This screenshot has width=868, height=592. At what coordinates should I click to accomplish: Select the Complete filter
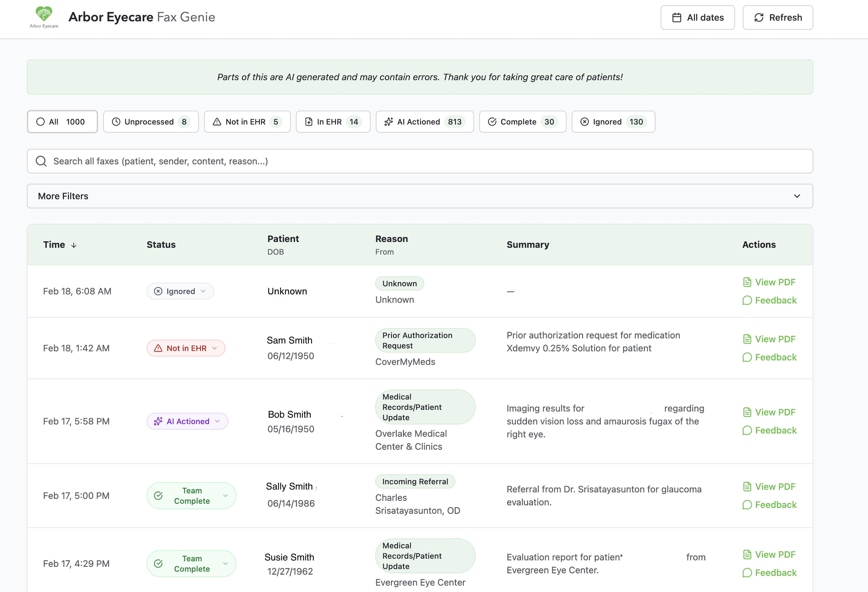click(x=522, y=121)
